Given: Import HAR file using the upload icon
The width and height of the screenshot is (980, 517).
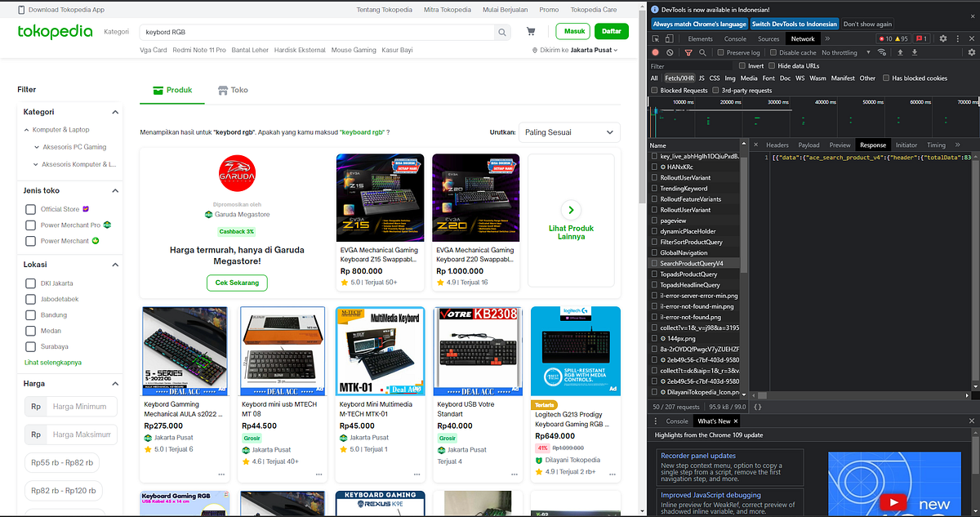Looking at the screenshot, I should 900,51.
